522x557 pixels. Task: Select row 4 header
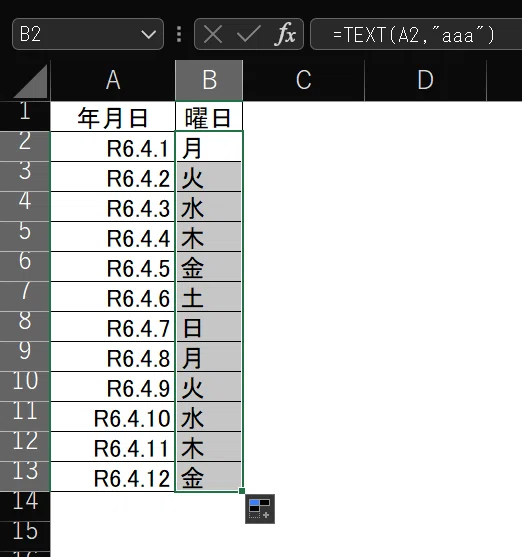point(25,206)
